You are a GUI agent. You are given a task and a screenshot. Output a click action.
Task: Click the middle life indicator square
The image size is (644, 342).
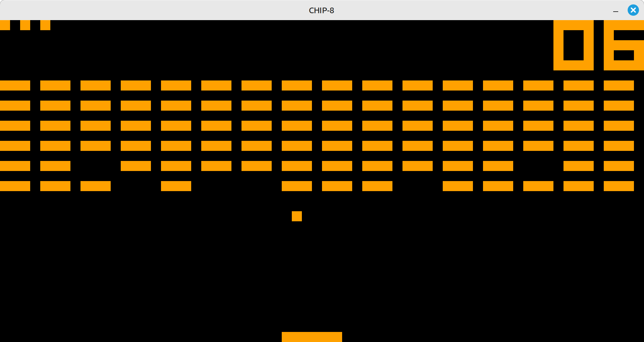(x=25, y=25)
